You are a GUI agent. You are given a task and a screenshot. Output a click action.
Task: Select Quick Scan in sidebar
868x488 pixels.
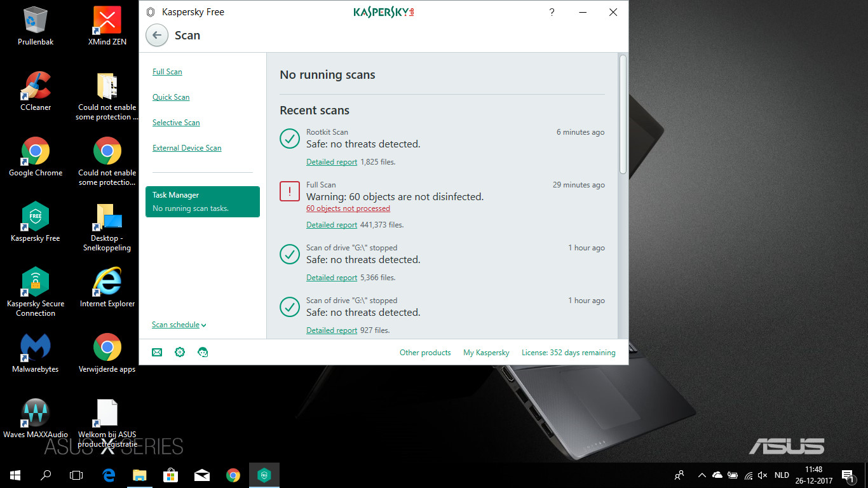[171, 97]
